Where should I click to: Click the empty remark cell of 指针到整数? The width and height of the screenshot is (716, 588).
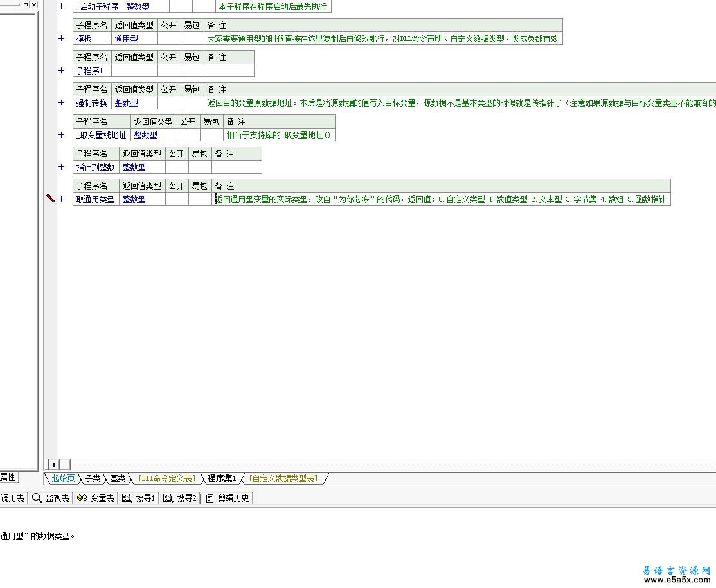coord(237,167)
